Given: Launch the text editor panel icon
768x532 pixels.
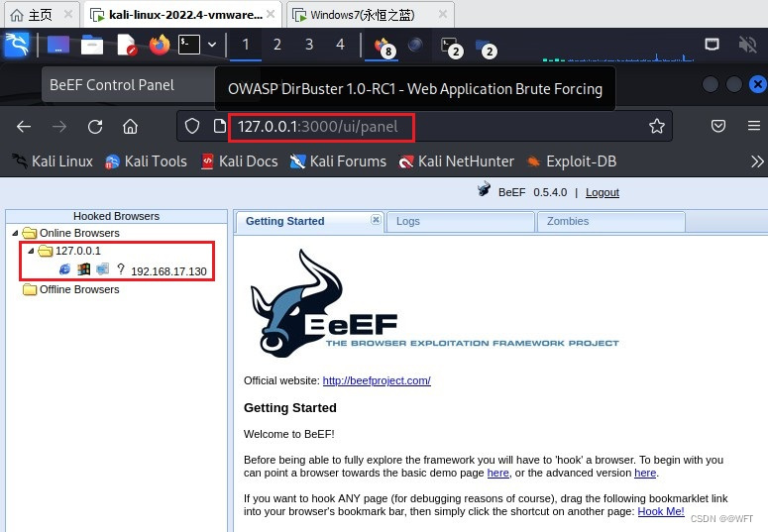Looking at the screenshot, I should (x=127, y=45).
